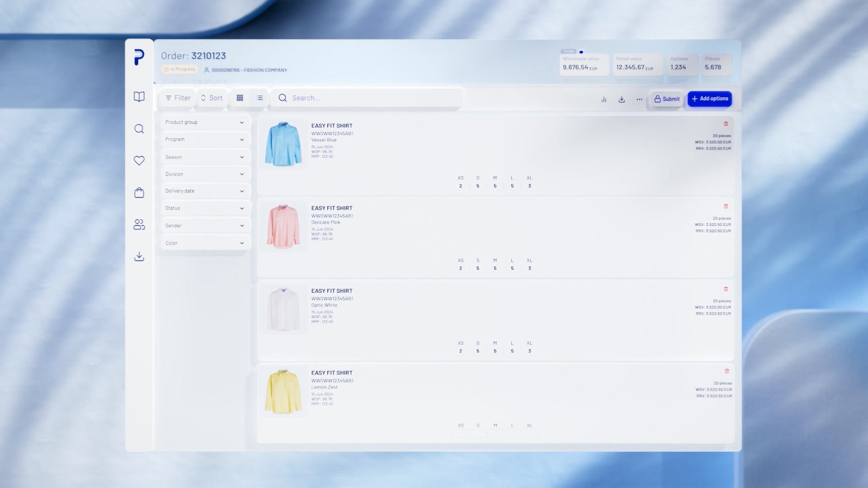Expand the Program filter dropdown
Image resolution: width=868 pixels, height=488 pixels.
click(205, 140)
